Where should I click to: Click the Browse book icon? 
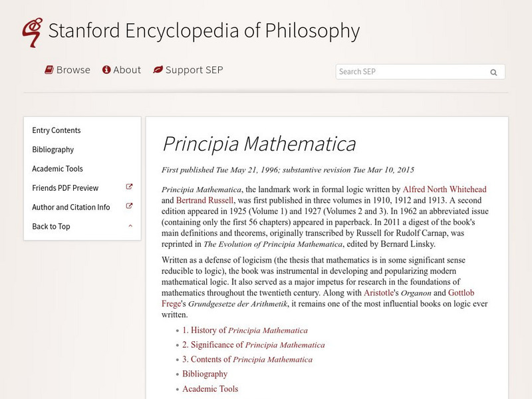(49, 70)
